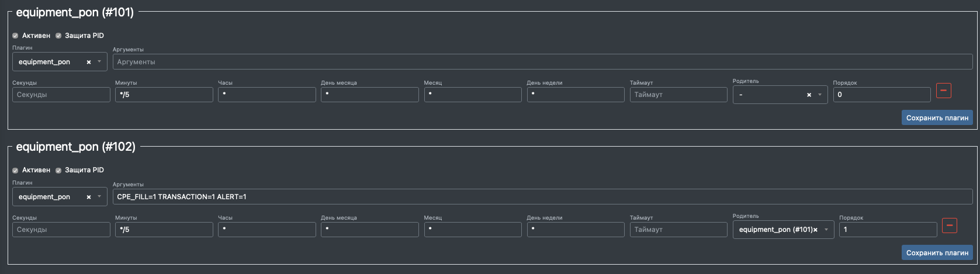
Task: Expand the Родитель dropdown arrow in #101
Action: point(819,95)
